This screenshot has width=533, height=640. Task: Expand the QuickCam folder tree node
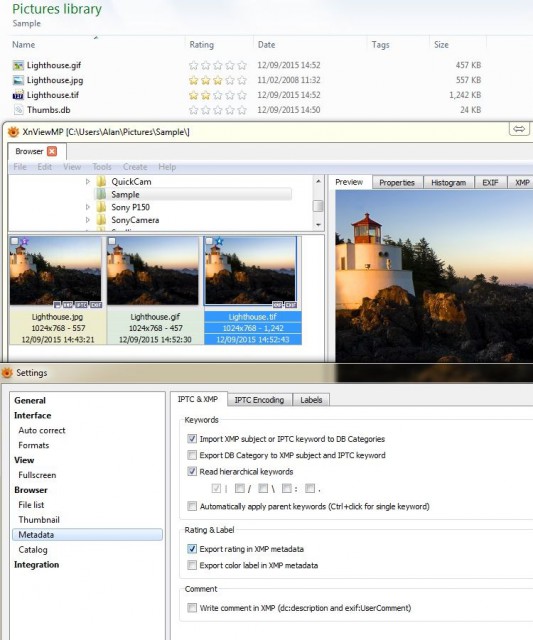pos(88,182)
